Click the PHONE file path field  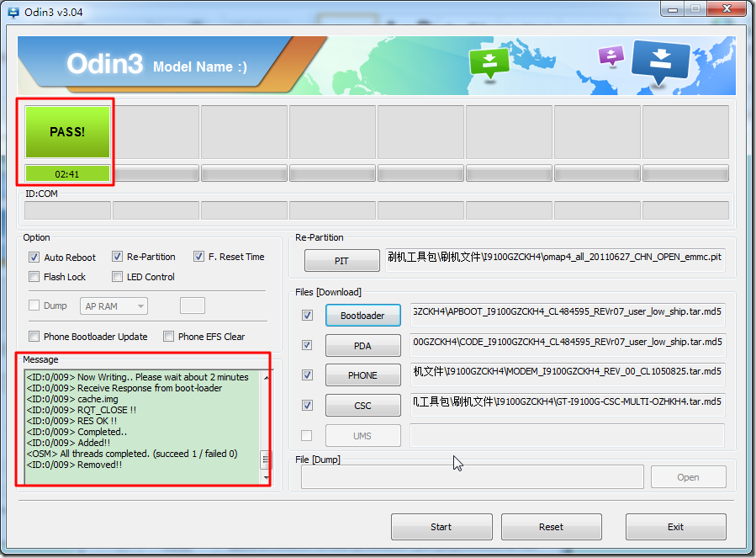click(568, 375)
